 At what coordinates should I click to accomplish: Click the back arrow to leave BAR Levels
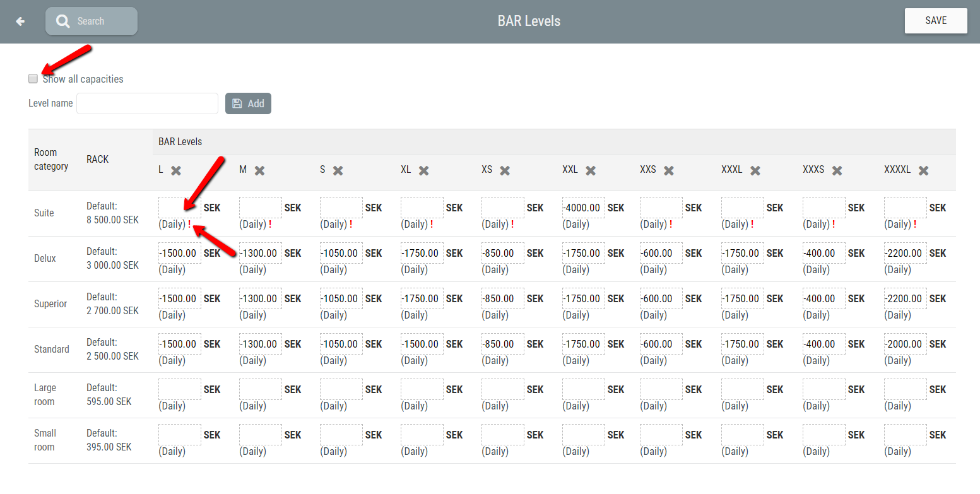point(20,21)
